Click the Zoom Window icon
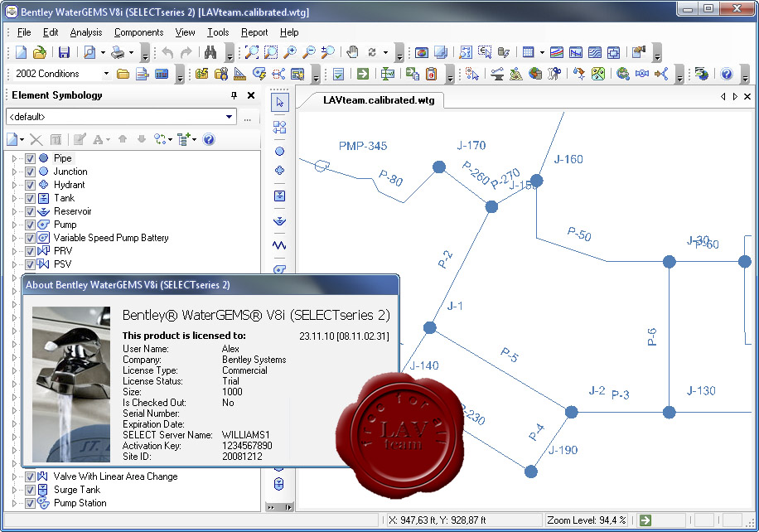759x532 pixels. pos(271,52)
